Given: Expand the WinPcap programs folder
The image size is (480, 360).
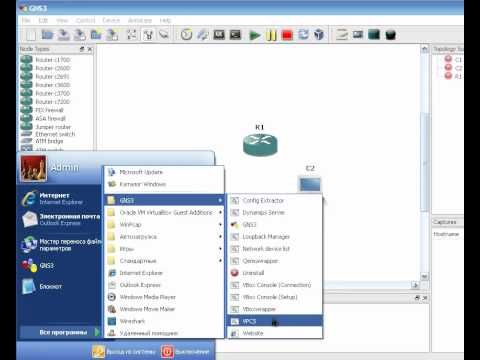Looking at the screenshot, I should [164, 224].
